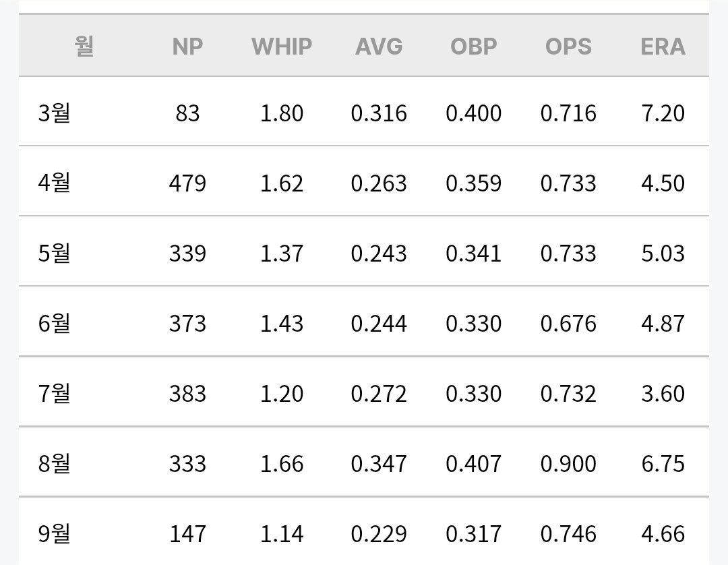Select the 1.20 WHIP value in July
The image size is (728, 565).
point(282,394)
